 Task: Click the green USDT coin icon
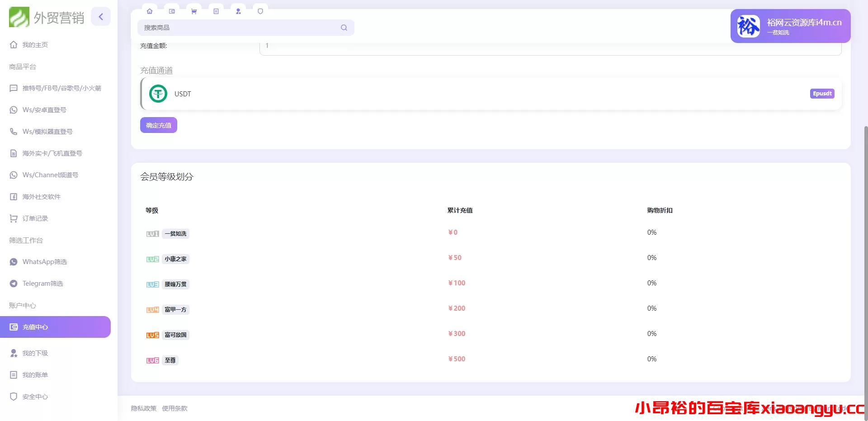click(x=158, y=94)
